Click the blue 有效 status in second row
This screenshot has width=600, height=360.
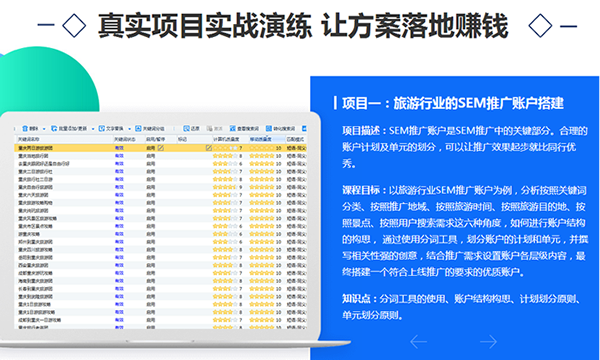tap(119, 156)
